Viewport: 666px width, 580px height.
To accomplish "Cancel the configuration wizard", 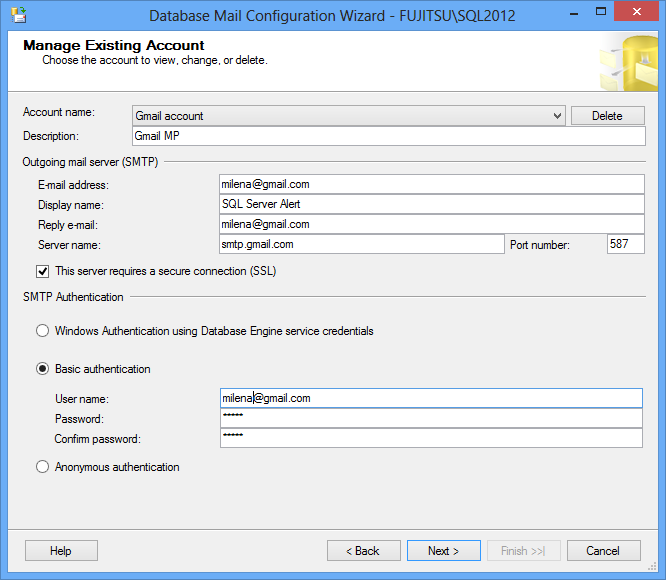I will 603,551.
